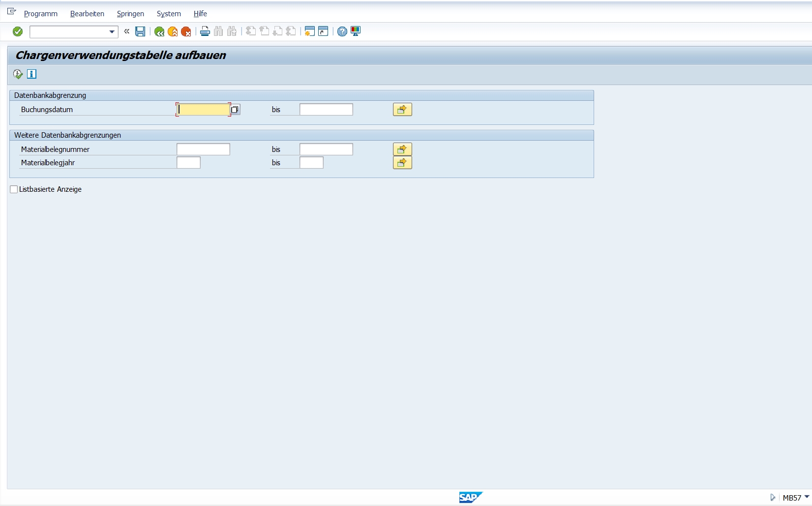Click the Find Next binoculars icon
This screenshot has height=506, width=812.
coord(232,31)
